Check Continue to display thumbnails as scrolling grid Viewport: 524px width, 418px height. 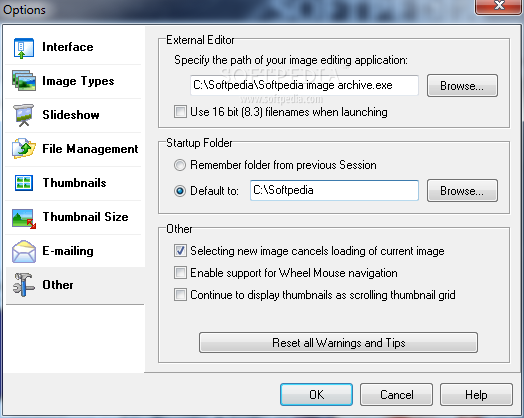[x=180, y=295]
